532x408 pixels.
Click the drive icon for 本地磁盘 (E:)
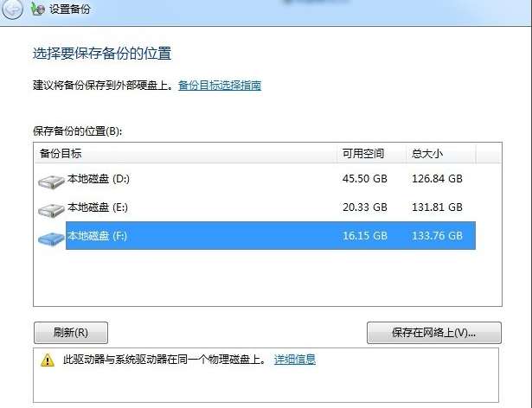click(51, 208)
